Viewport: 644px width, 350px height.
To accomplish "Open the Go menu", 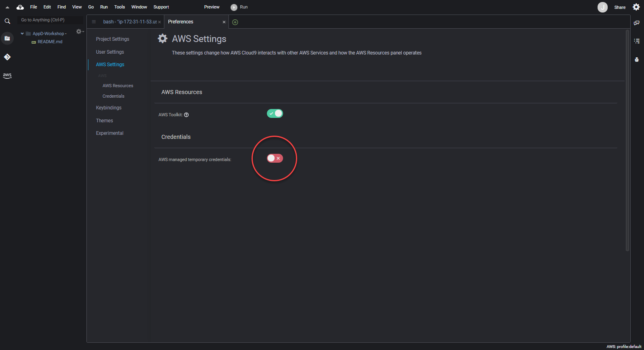I will coord(91,7).
